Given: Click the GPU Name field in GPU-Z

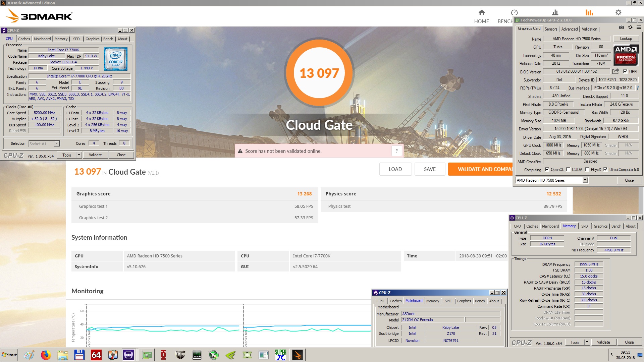Looking at the screenshot, I should tap(577, 39).
